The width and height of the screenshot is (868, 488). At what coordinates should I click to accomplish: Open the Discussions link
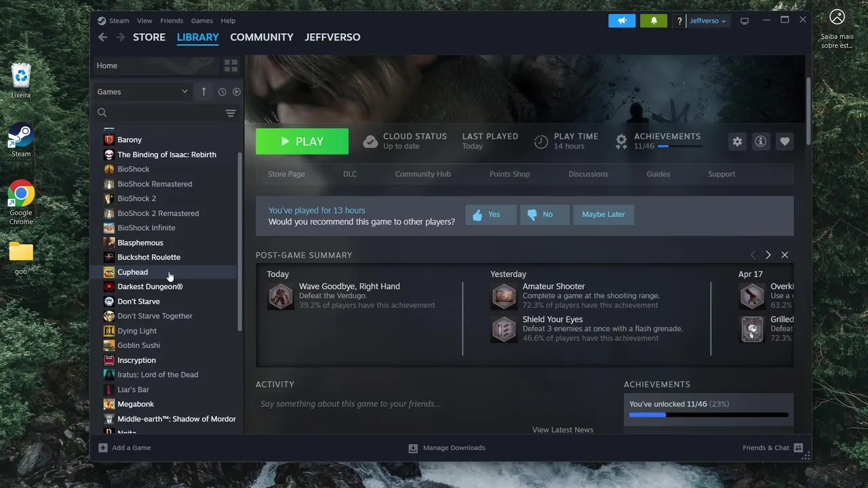click(589, 174)
